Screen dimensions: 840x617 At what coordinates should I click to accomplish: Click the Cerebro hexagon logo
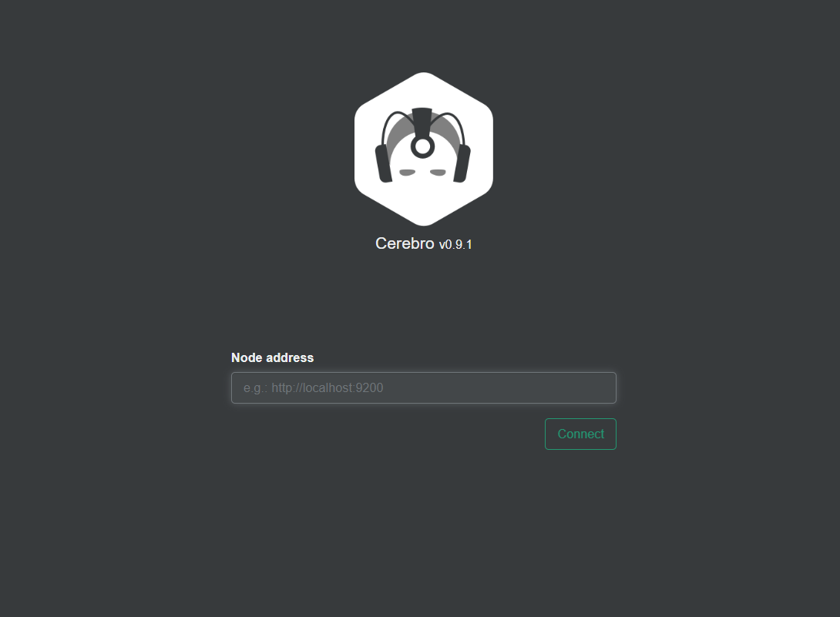tap(424, 149)
